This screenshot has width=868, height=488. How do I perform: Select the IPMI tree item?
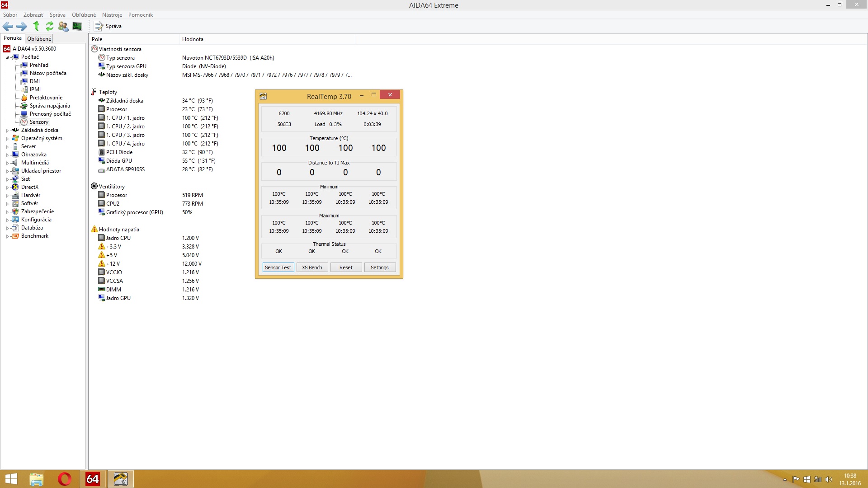tap(35, 89)
